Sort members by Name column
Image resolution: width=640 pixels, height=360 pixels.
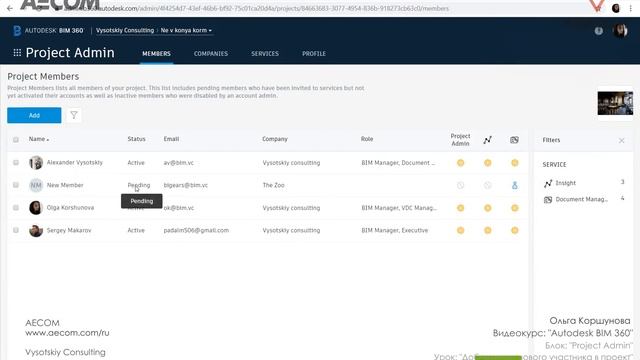[x=39, y=139]
